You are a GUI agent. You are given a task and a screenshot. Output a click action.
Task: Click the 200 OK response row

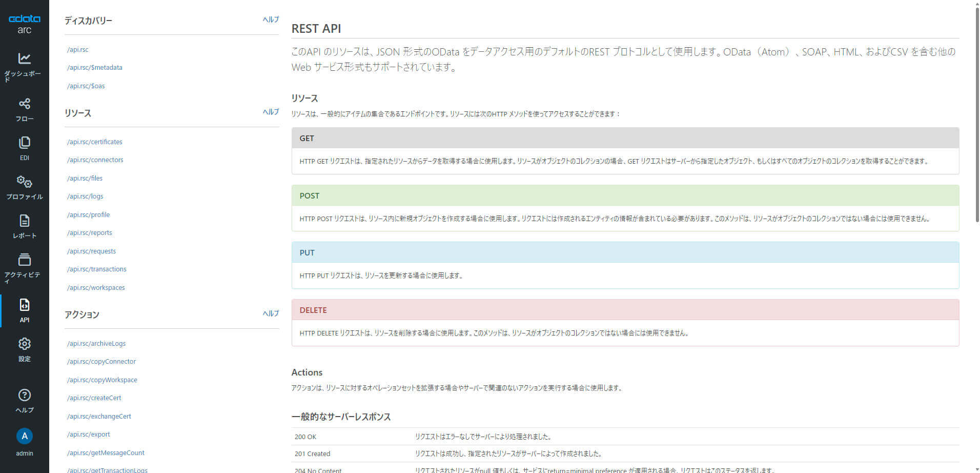click(x=625, y=437)
